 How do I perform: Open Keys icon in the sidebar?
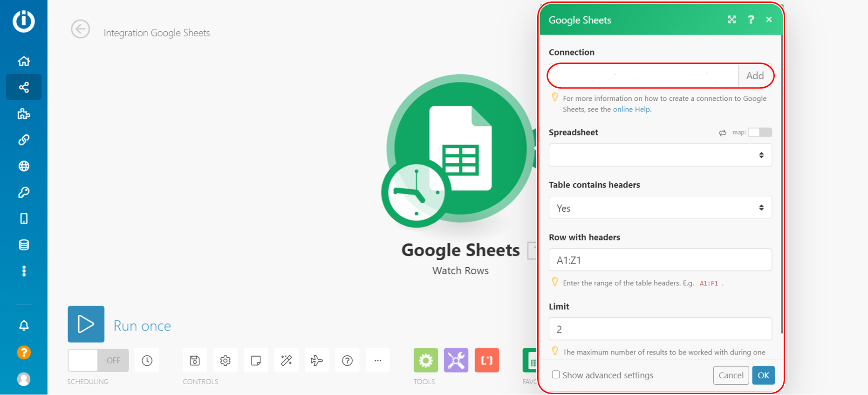[24, 192]
